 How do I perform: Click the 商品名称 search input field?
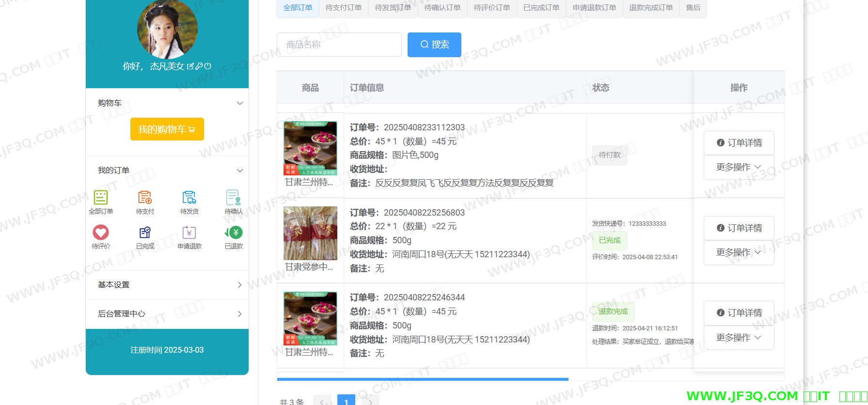(339, 45)
